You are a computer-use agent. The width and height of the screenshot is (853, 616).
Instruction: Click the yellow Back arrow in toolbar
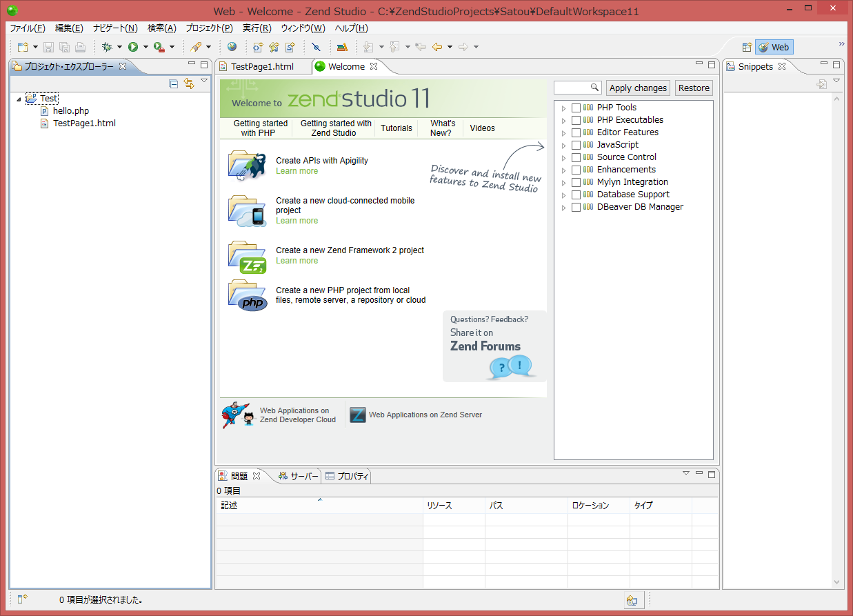(x=436, y=47)
